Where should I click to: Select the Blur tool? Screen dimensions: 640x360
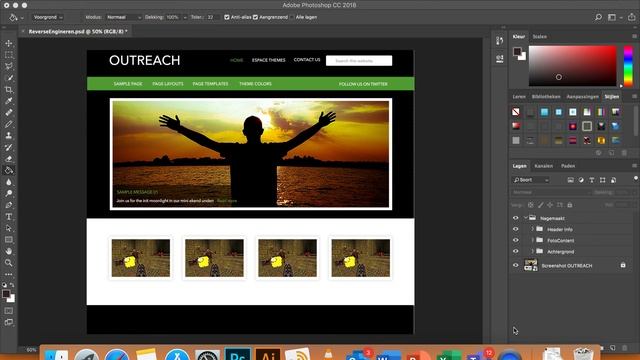[x=9, y=182]
